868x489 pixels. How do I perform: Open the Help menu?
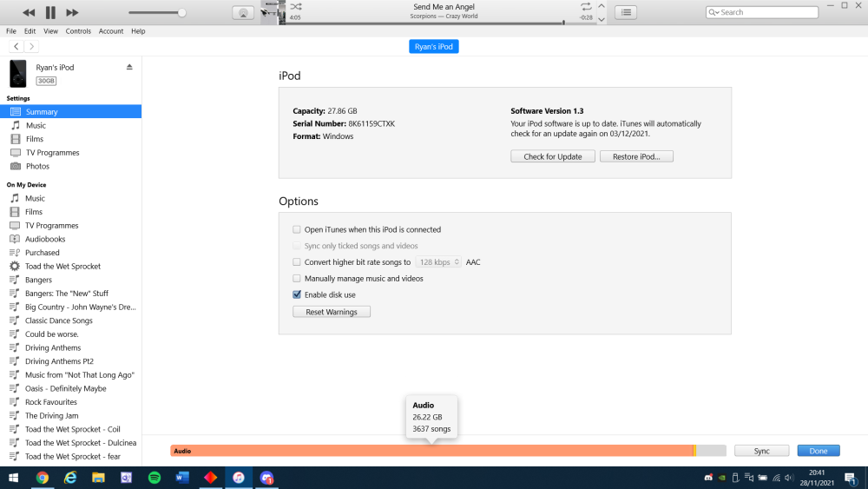click(x=138, y=31)
